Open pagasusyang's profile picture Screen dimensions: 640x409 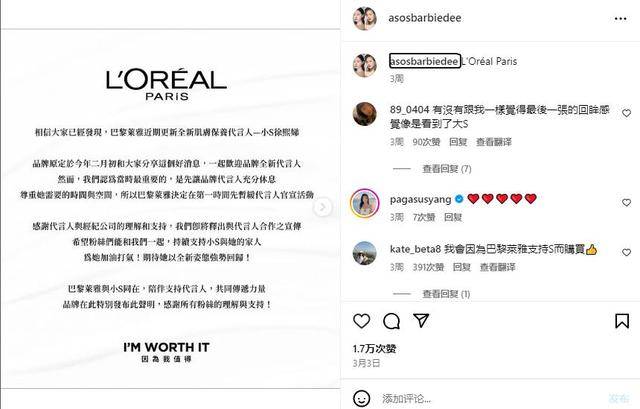[x=364, y=203]
